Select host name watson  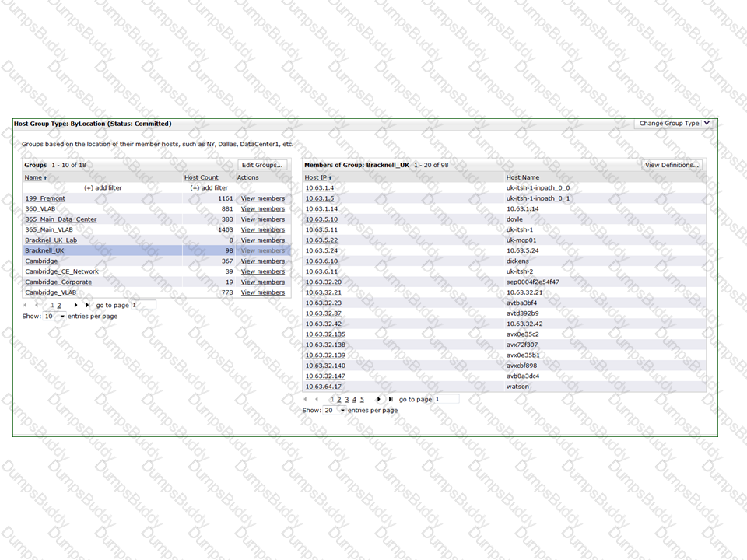[x=517, y=387]
